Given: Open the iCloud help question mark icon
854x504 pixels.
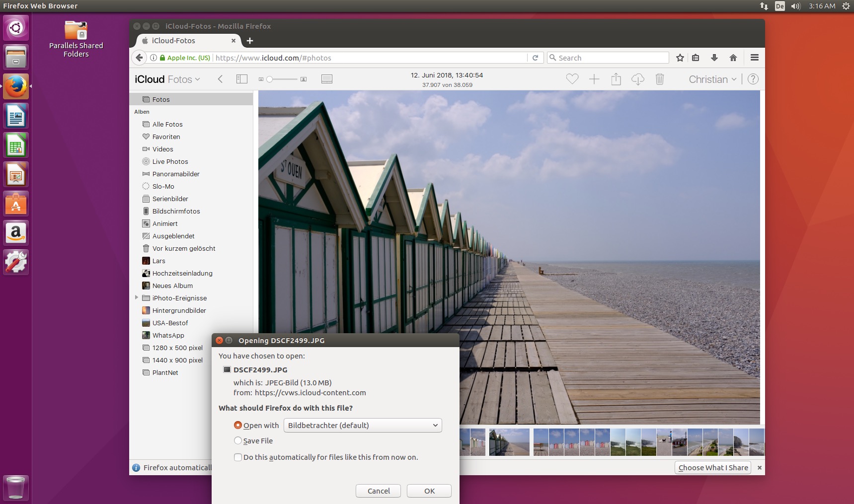Looking at the screenshot, I should (753, 79).
